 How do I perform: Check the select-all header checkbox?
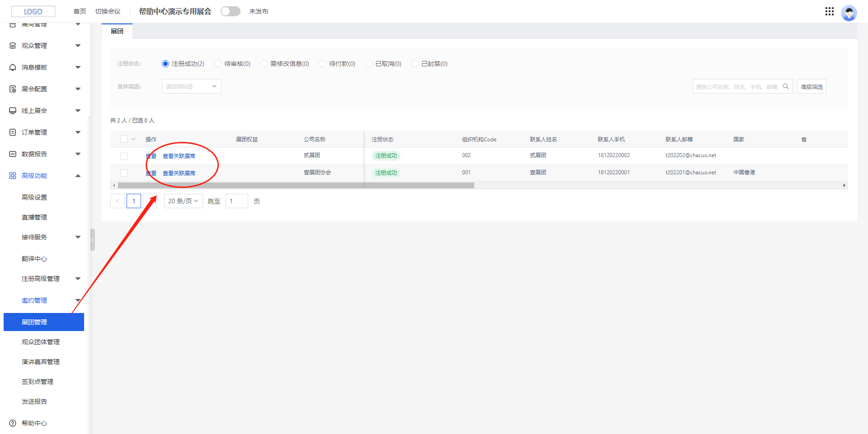tap(124, 139)
